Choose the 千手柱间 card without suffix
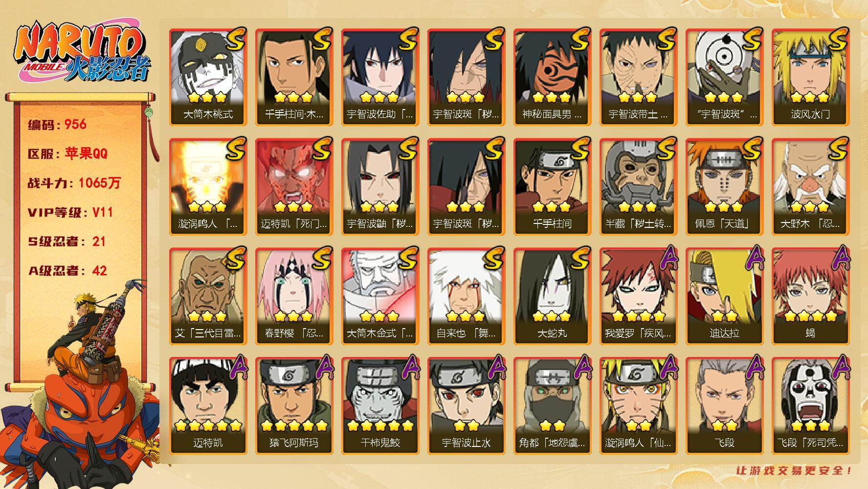 click(552, 186)
